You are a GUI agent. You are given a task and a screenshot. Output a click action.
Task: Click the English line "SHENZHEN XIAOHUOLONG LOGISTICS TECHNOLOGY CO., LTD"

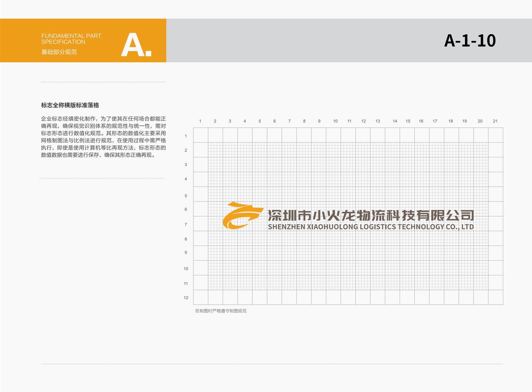click(371, 227)
